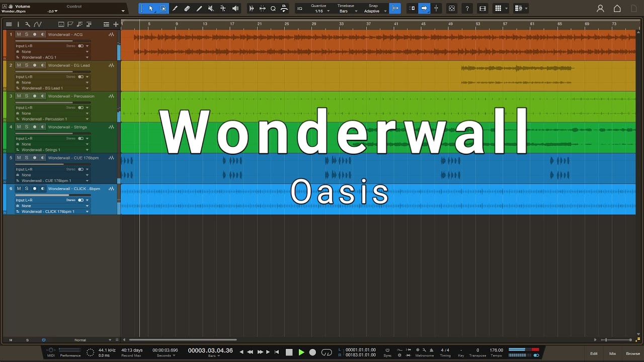
Task: Select the Listen tool
Action: click(235, 9)
